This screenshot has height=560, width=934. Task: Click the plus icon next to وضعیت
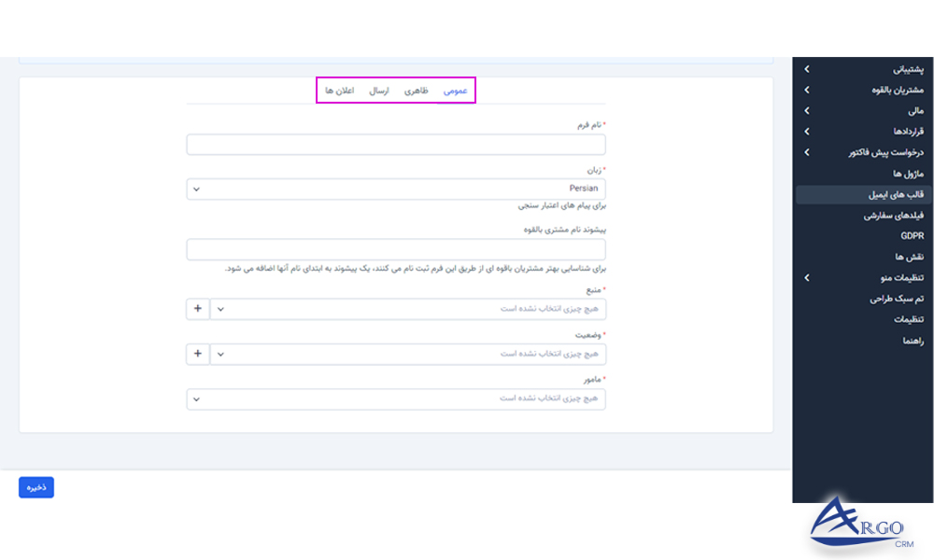click(x=197, y=354)
